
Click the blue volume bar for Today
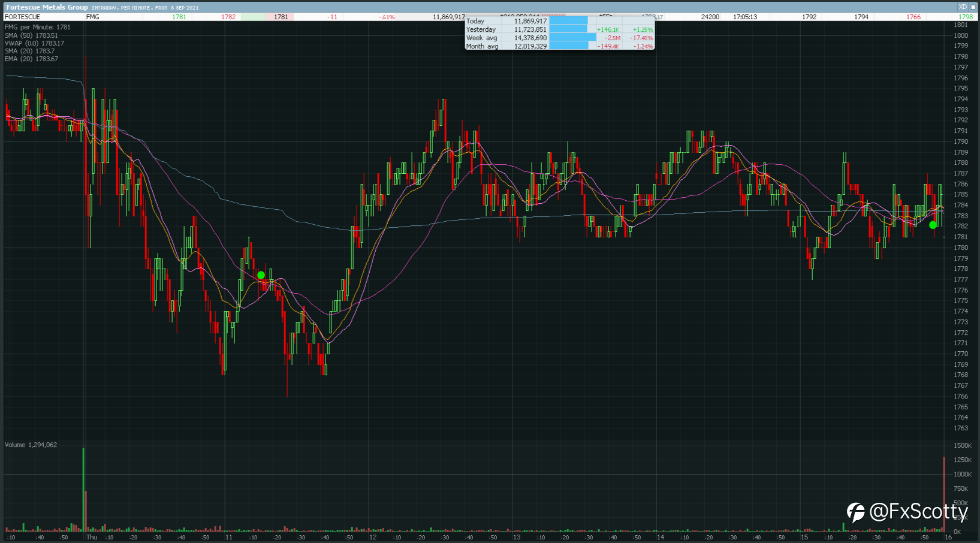568,21
